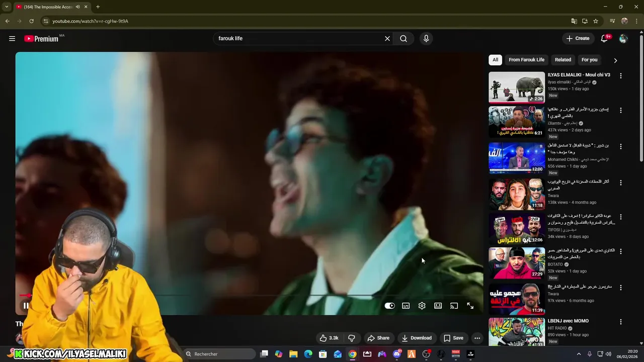Open the YouTube guide hamburger menu

pyautogui.click(x=12, y=39)
